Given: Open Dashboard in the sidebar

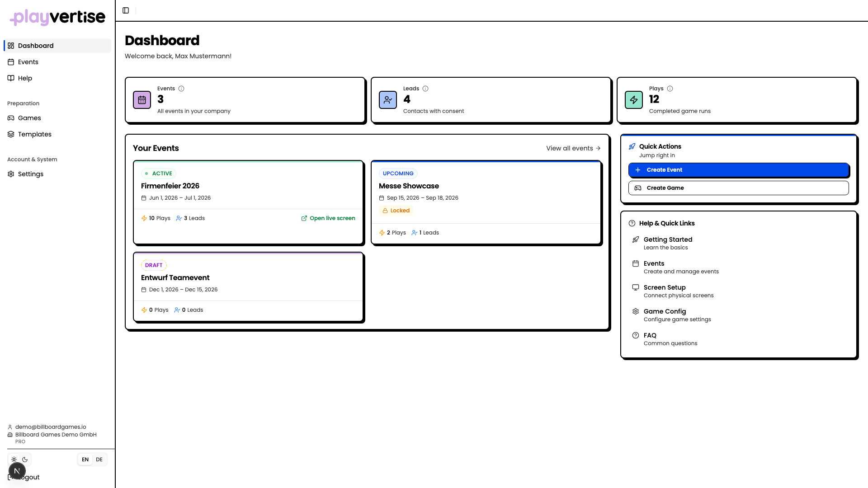Looking at the screenshot, I should pyautogui.click(x=57, y=46).
